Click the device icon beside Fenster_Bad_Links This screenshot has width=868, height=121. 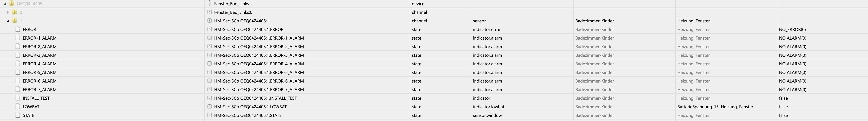tap(210, 4)
